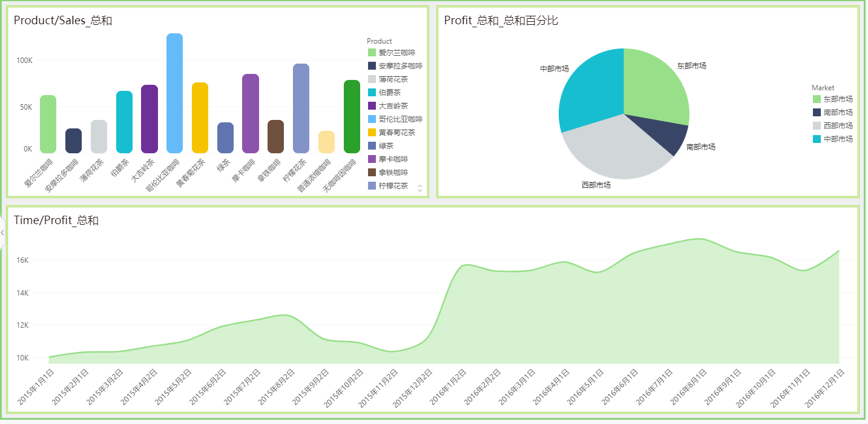This screenshot has width=868, height=424.
Task: Click the 中部市场 label beside the pie
Action: click(554, 69)
